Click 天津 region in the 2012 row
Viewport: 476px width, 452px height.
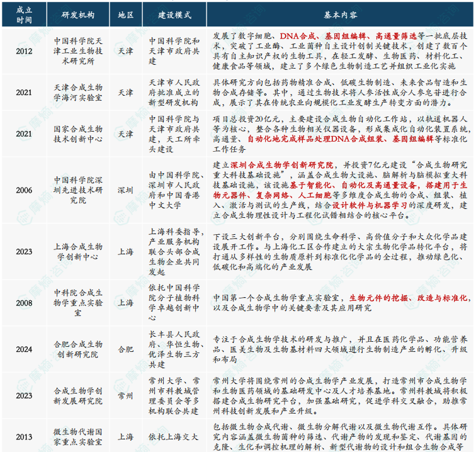(126, 51)
